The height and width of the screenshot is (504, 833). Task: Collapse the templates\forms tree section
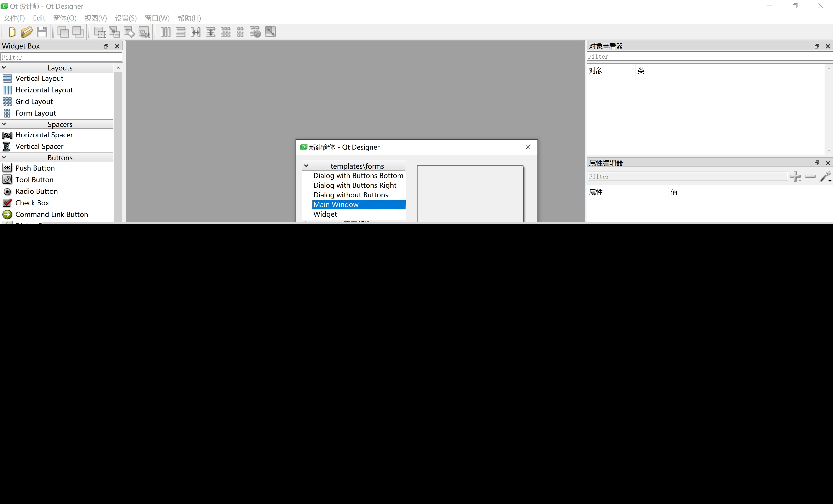tap(306, 166)
